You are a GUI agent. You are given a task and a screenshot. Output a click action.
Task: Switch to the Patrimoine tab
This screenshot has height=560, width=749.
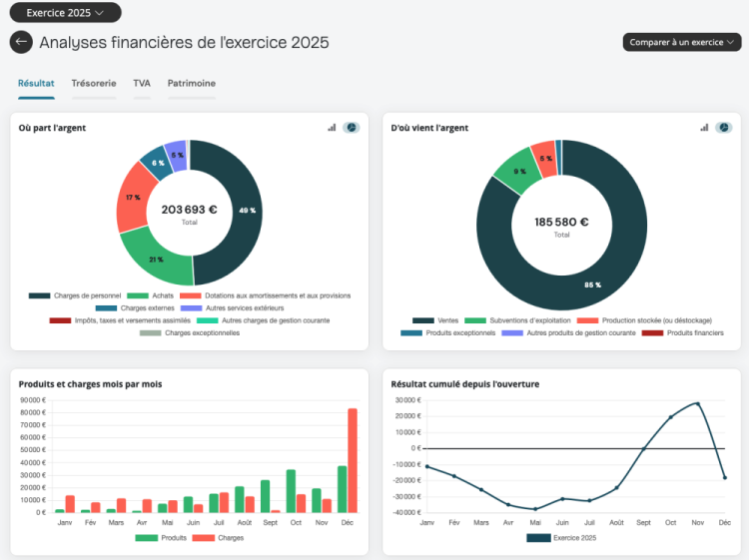192,84
